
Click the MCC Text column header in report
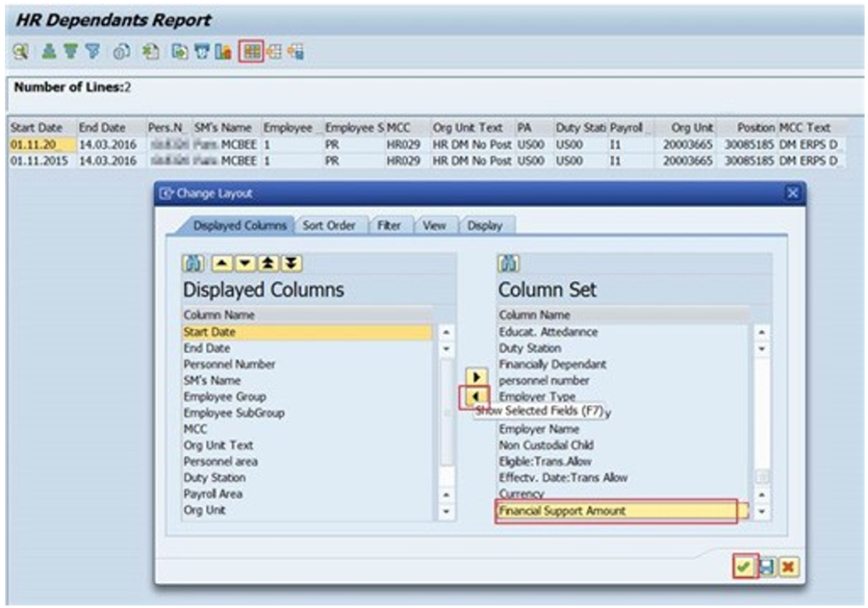pos(812,128)
